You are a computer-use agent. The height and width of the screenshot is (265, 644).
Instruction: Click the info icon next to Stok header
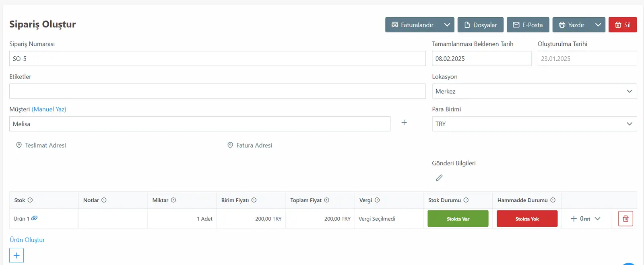coord(30,200)
